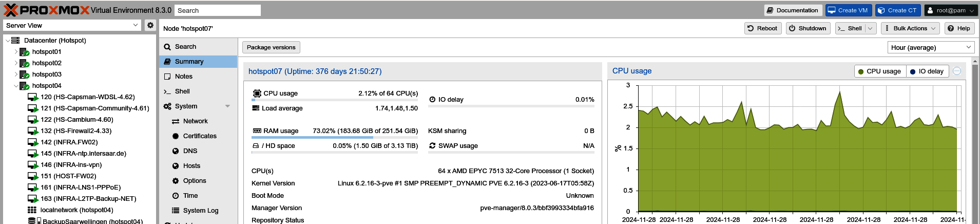980x224 pixels.
Task: Toggle the CPU usage legend series
Action: click(x=879, y=71)
